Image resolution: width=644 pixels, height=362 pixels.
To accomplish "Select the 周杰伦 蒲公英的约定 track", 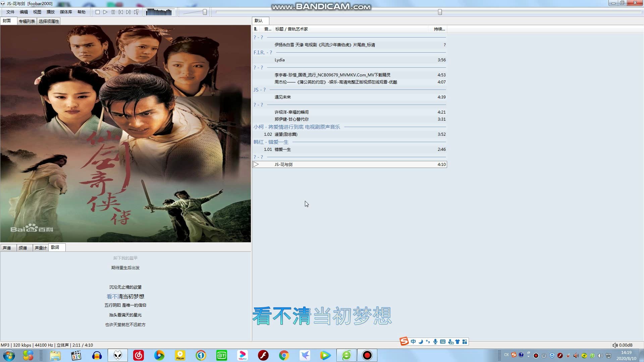I will coord(350,82).
